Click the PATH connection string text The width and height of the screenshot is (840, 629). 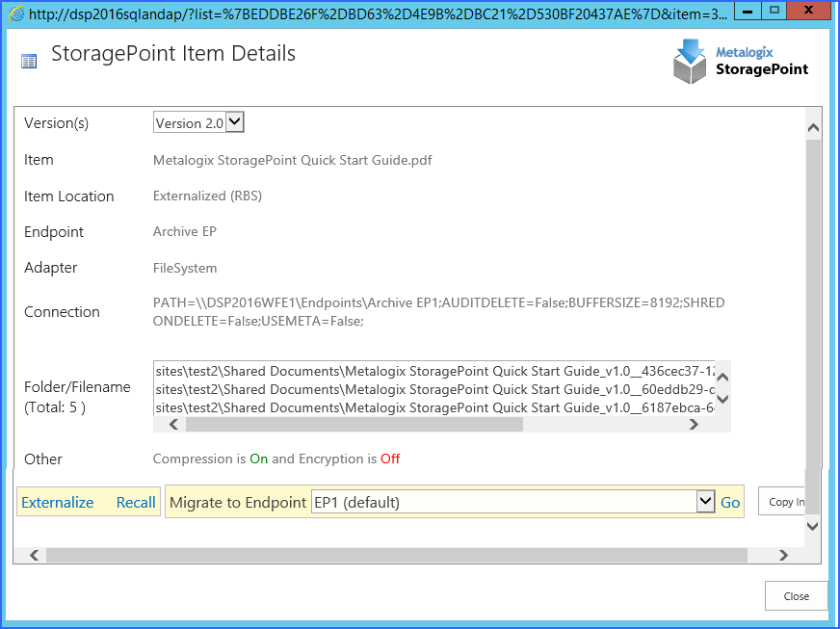pos(438,312)
